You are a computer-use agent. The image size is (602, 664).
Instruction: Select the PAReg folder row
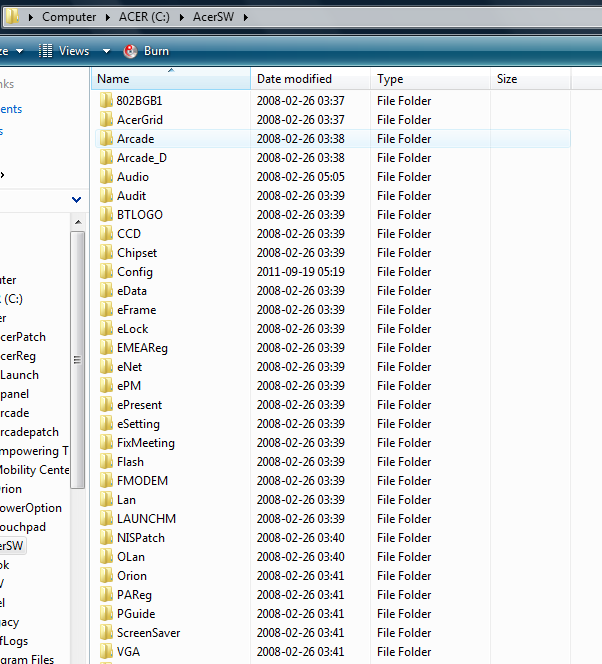click(x=333, y=595)
